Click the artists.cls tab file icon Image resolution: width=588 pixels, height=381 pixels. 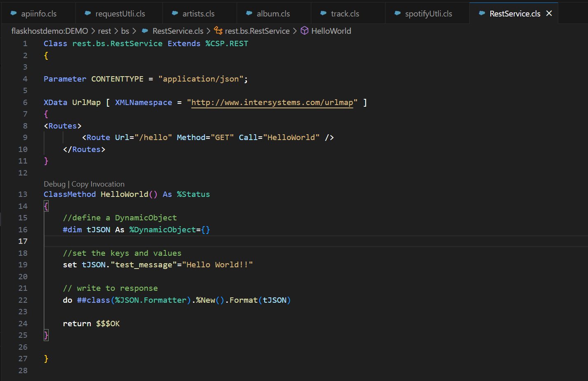(x=175, y=13)
